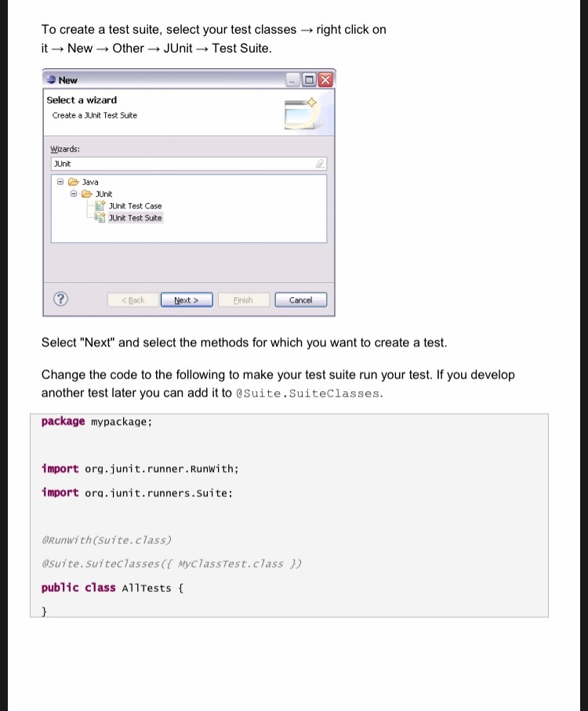Click 'public class AllTests {' code line
The width and height of the screenshot is (588, 711).
pyautogui.click(x=112, y=588)
